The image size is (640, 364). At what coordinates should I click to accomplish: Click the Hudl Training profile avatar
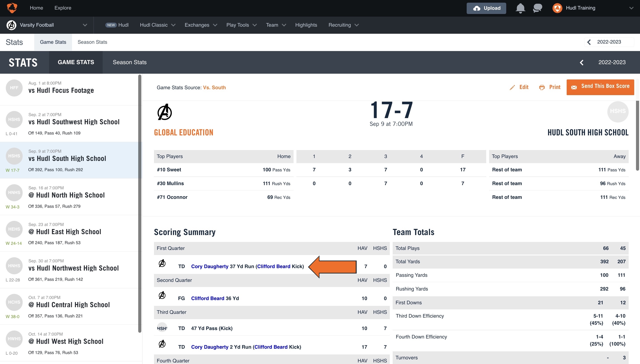coord(557,8)
